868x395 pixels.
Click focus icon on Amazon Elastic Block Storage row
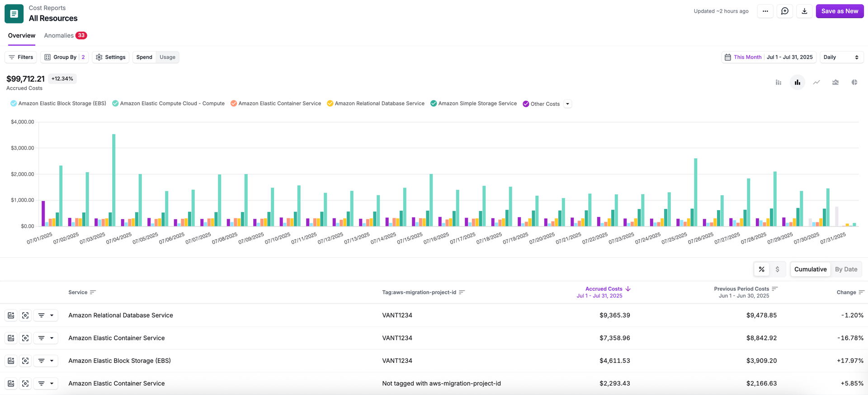(x=25, y=361)
